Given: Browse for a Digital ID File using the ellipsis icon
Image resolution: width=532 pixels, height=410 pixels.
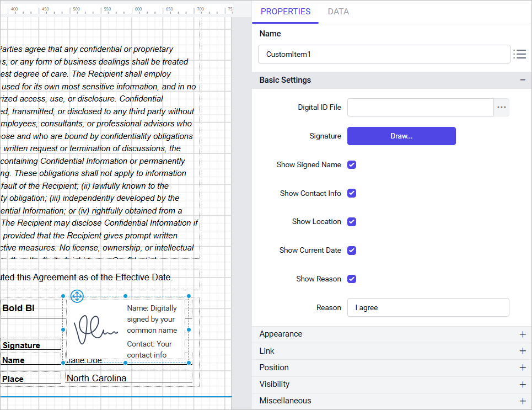Looking at the screenshot, I should [501, 107].
